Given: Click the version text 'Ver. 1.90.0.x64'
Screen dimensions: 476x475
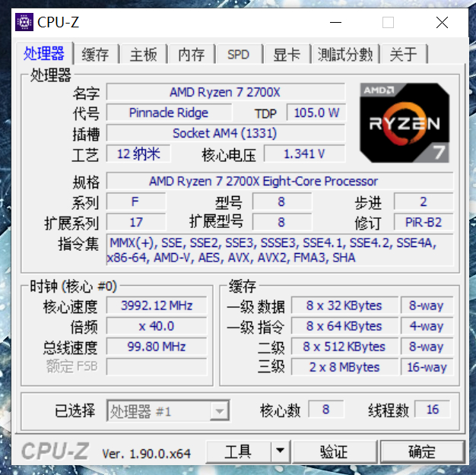Looking at the screenshot, I should pos(146,454).
